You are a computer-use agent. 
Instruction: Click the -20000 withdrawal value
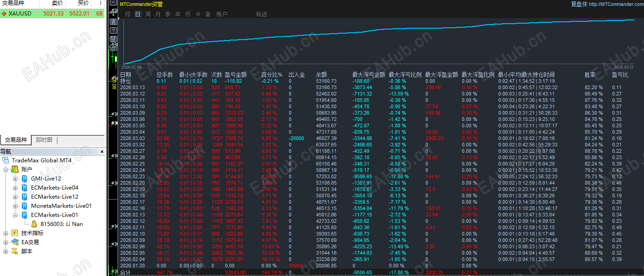point(296,138)
